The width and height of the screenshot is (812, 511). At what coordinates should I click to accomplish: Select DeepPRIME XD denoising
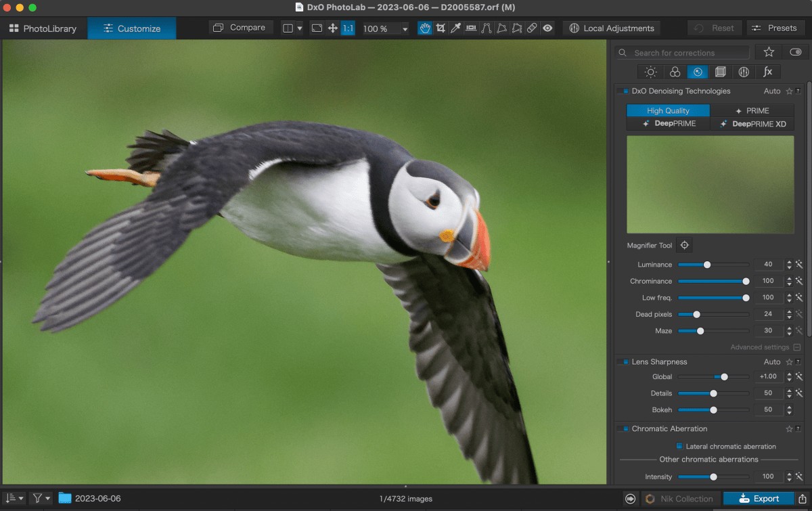(x=752, y=124)
